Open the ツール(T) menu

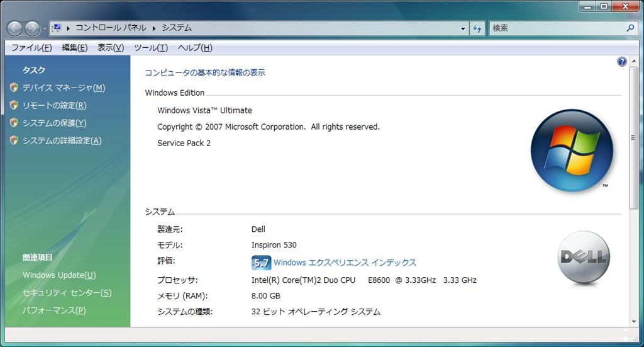[x=151, y=48]
